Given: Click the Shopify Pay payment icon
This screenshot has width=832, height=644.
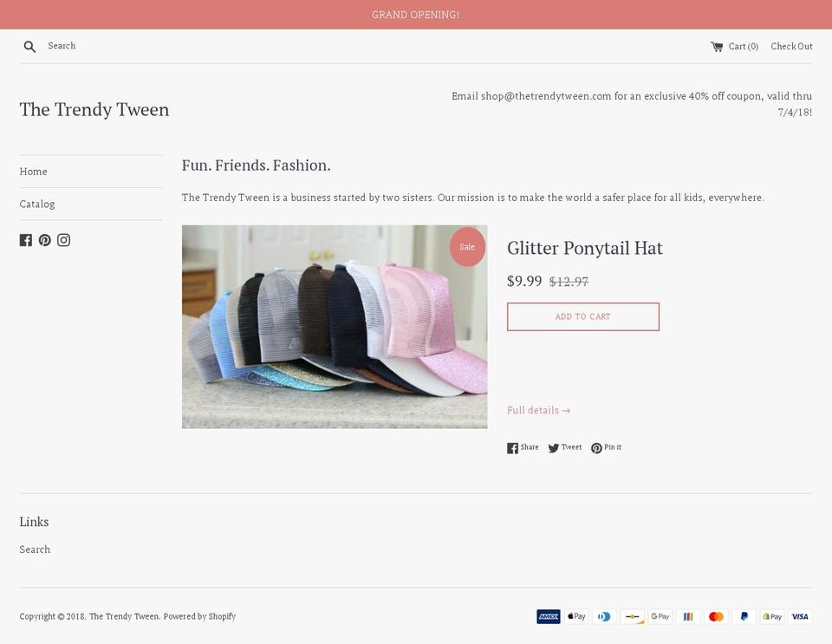Looking at the screenshot, I should pyautogui.click(x=772, y=616).
